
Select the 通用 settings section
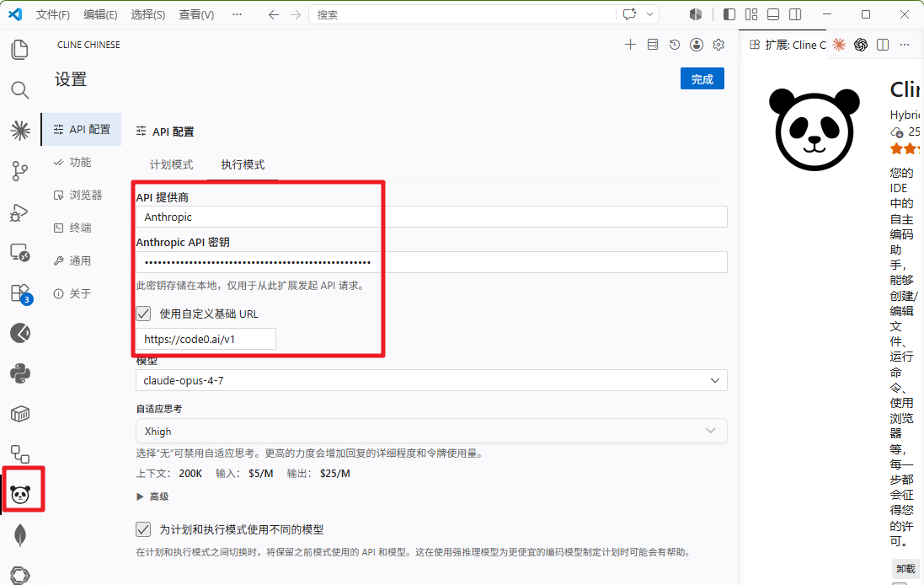pos(82,260)
